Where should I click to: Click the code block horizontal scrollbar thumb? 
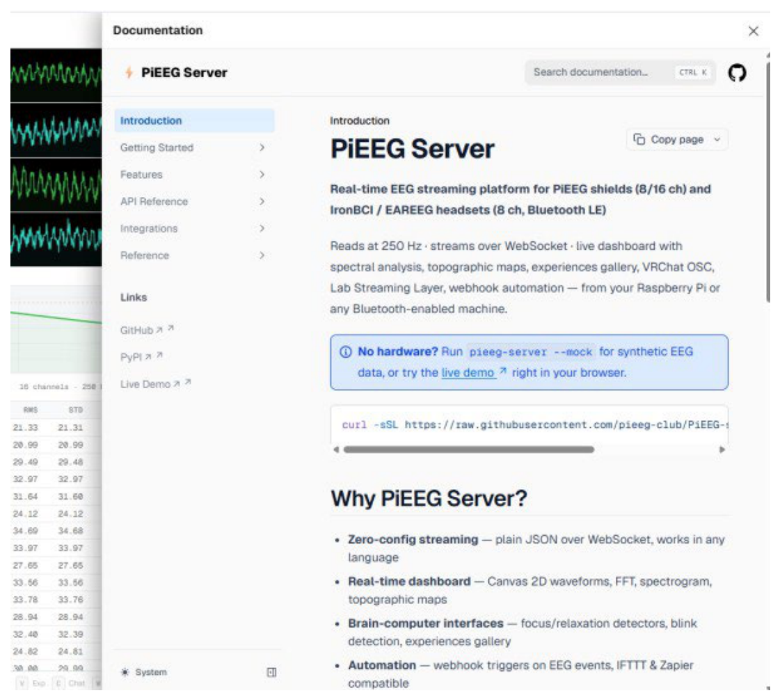pos(468,450)
